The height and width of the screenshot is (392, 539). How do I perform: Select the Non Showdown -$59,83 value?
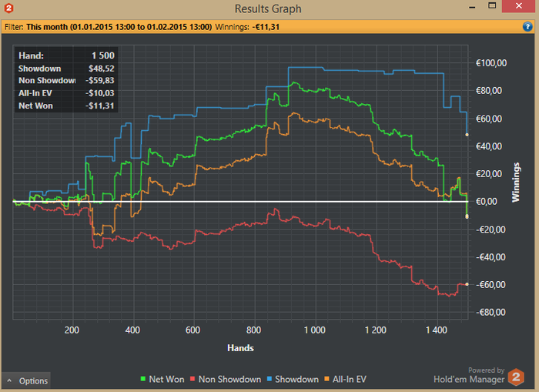(x=99, y=80)
